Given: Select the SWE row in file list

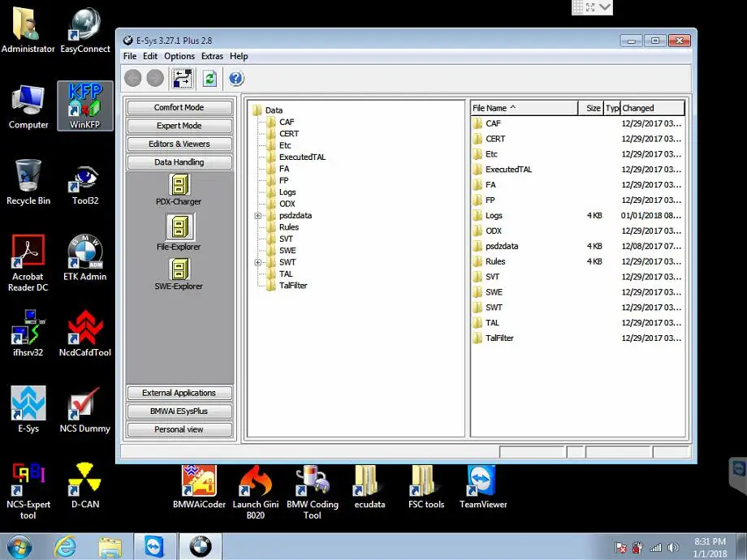Looking at the screenshot, I should 577,292.
